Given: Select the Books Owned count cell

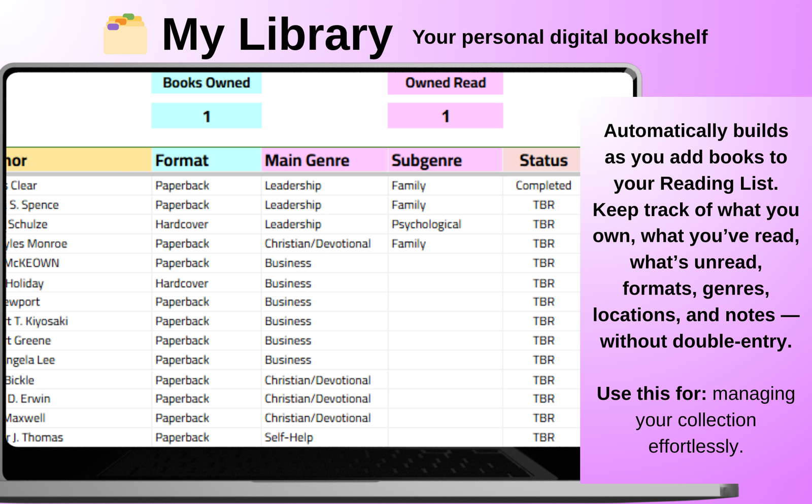Looking at the screenshot, I should [x=207, y=116].
